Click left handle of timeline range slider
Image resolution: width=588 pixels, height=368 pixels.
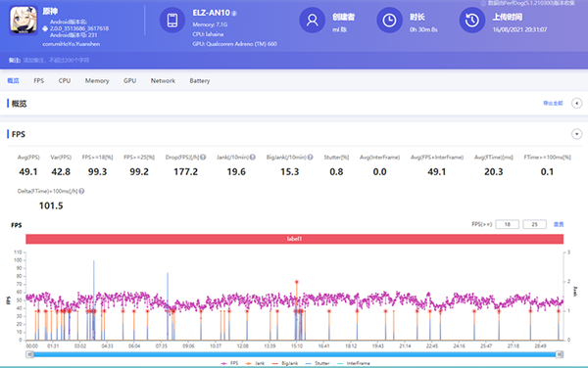pyautogui.click(x=29, y=354)
